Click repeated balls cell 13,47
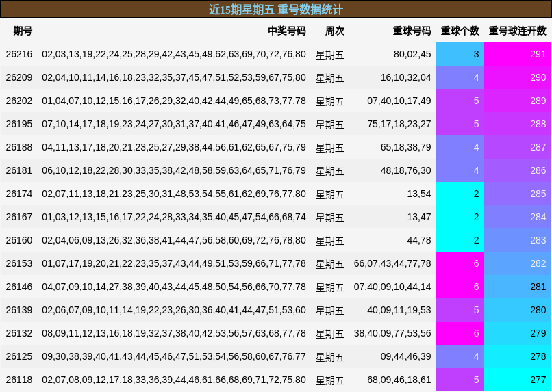 (x=419, y=217)
